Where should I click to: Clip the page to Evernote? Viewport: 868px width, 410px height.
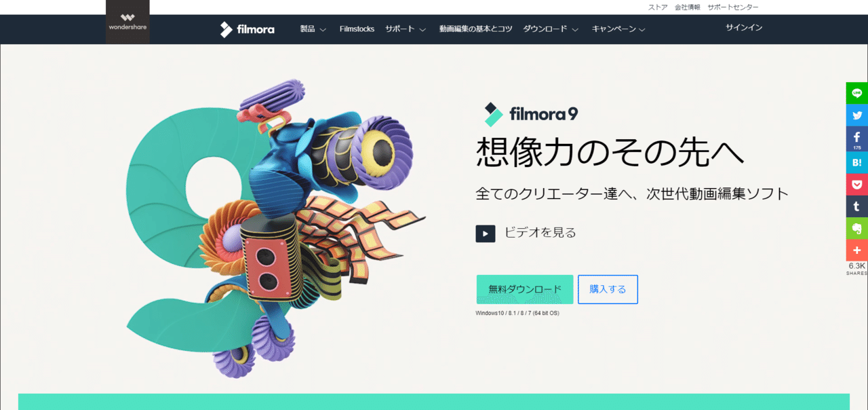point(856,229)
